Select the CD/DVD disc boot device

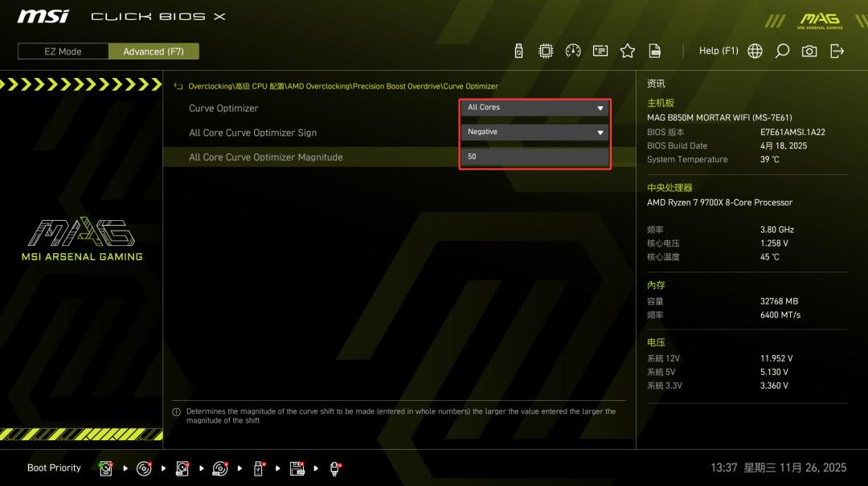(144, 468)
